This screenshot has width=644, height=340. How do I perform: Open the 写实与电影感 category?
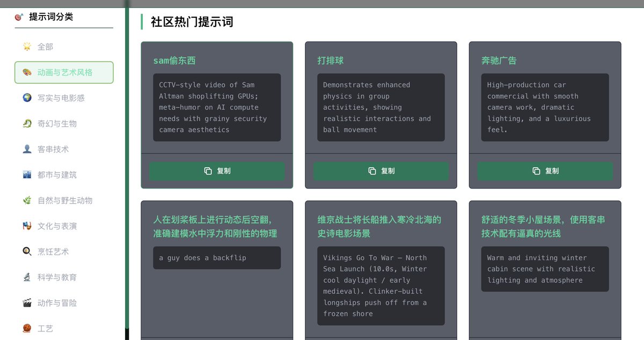tap(64, 98)
